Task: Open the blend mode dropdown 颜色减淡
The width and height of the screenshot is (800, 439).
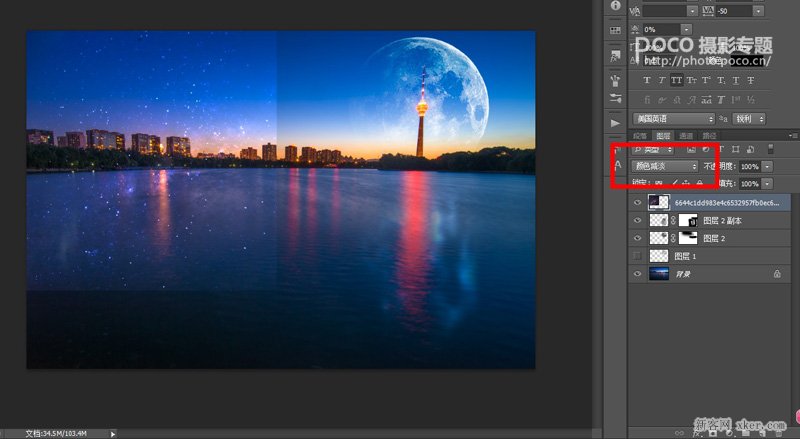Action: (x=665, y=166)
